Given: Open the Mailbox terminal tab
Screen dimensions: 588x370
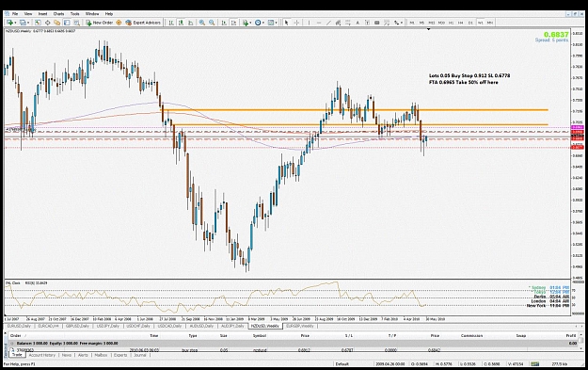Looking at the screenshot, I should point(101,355).
